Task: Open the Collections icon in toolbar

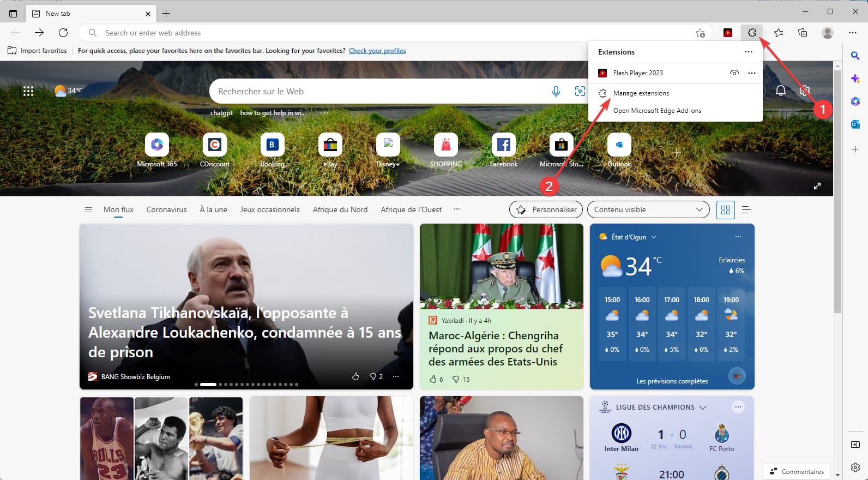Action: point(803,33)
